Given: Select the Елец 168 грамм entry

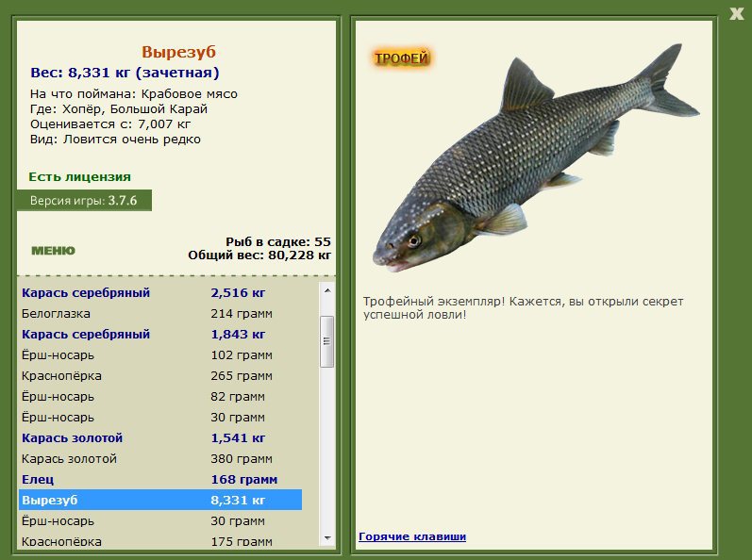Looking at the screenshot, I should [x=160, y=480].
